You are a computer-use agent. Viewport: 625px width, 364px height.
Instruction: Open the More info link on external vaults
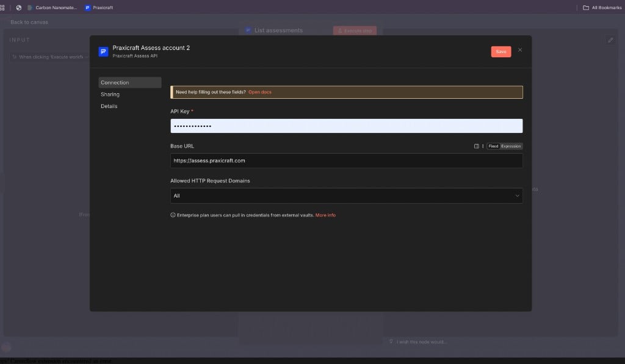coord(325,215)
